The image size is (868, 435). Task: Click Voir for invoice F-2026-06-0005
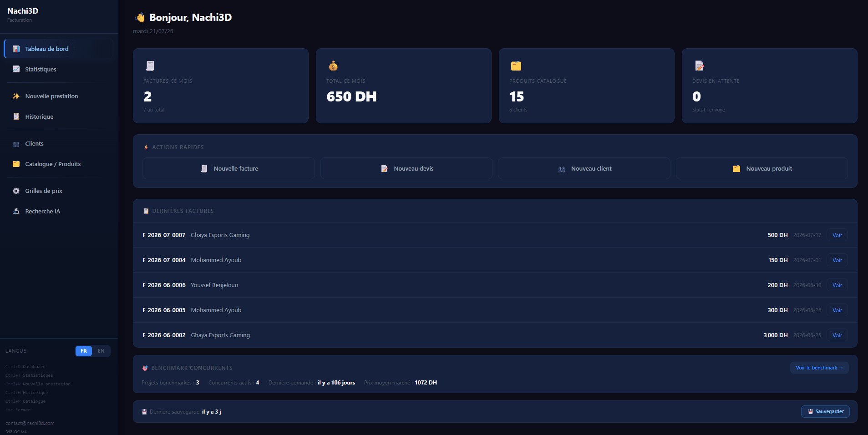click(837, 310)
